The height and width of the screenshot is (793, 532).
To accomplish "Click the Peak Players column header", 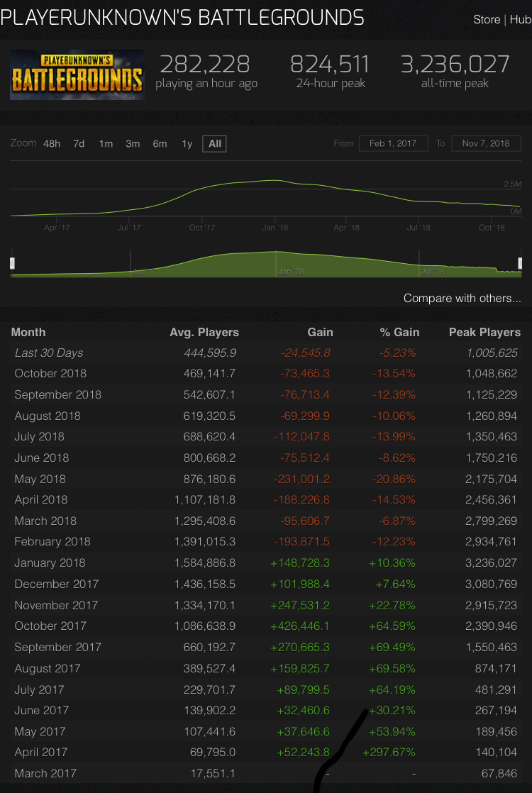I will click(x=484, y=332).
